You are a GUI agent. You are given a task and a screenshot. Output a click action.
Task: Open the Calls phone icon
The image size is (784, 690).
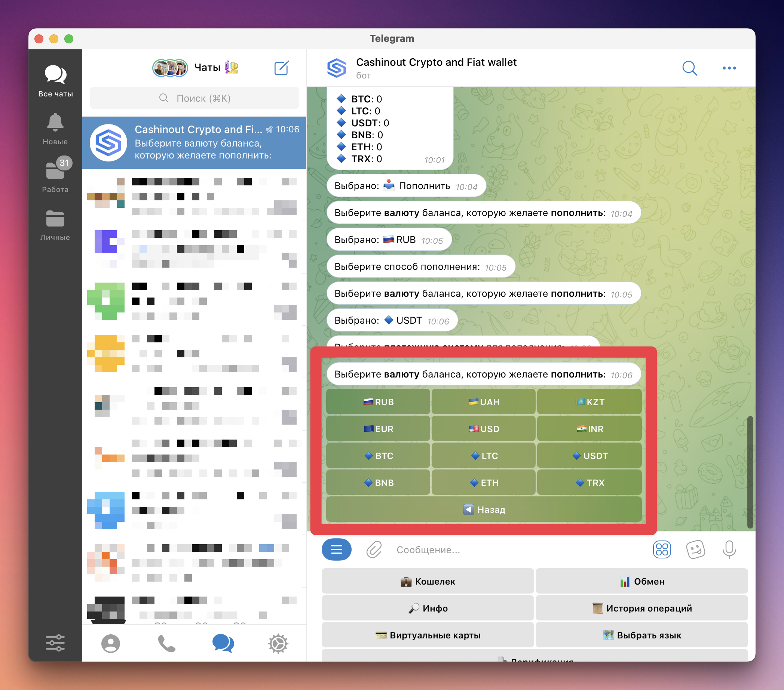pos(166,643)
